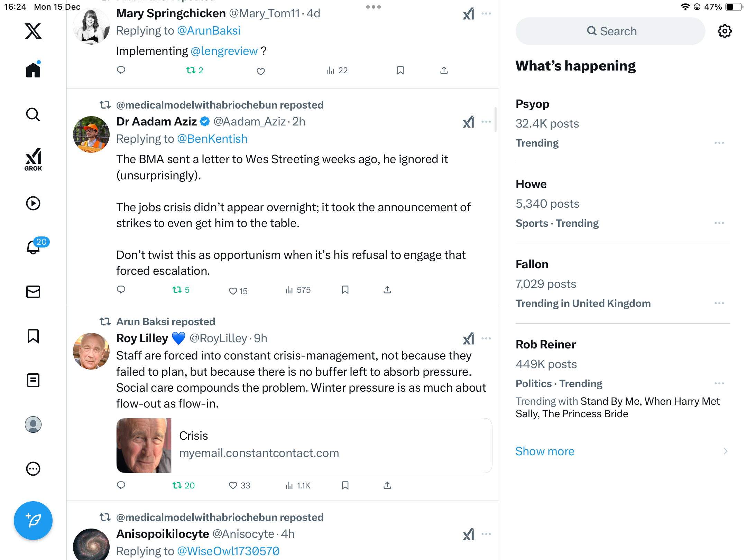This screenshot has height=560, width=747.
Task: Open the Bookmarks icon in sidebar
Action: (x=33, y=336)
